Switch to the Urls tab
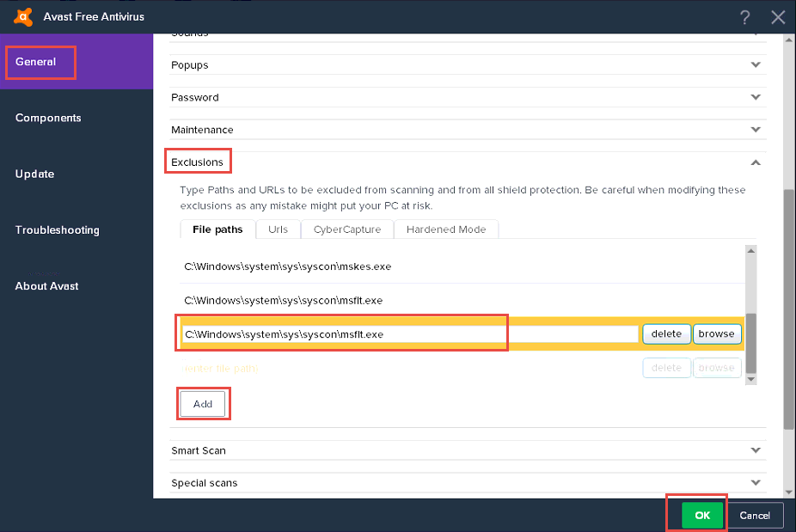Image resolution: width=796 pixels, height=532 pixels. (278, 229)
